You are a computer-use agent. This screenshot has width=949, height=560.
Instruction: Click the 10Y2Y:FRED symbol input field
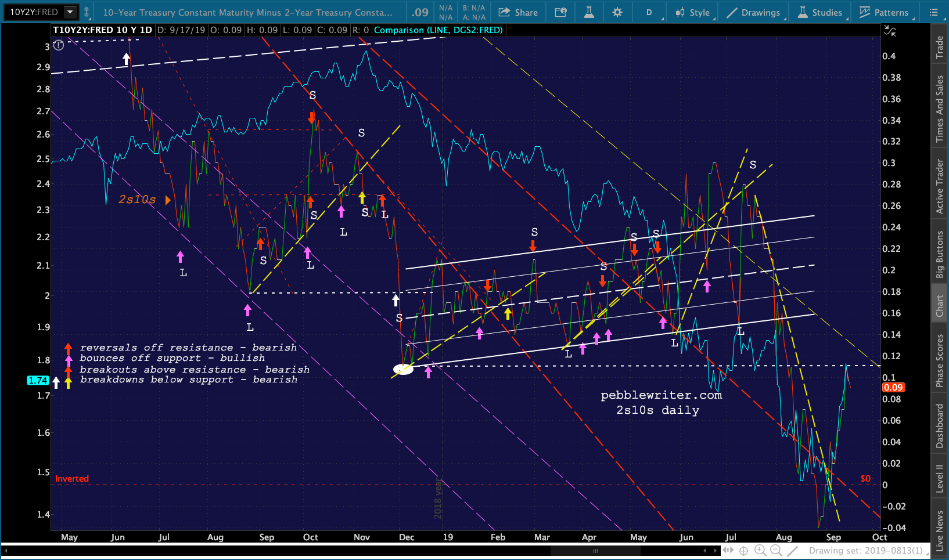pyautogui.click(x=34, y=12)
